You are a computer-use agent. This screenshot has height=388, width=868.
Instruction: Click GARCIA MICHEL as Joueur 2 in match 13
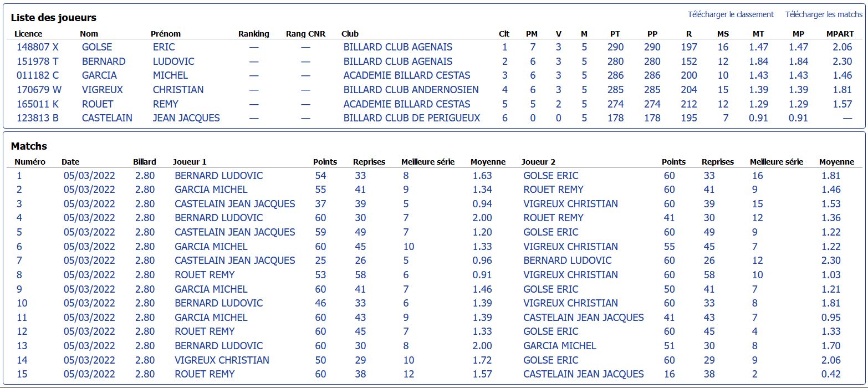pyautogui.click(x=560, y=346)
